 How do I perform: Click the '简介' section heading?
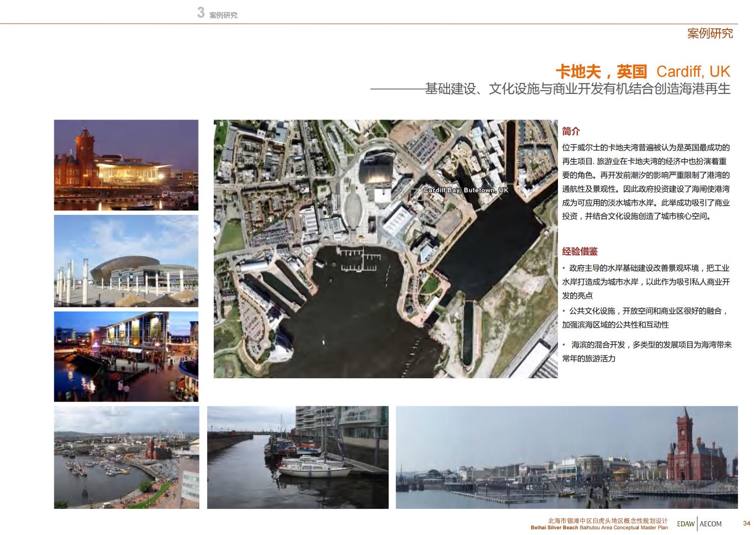tap(571, 131)
